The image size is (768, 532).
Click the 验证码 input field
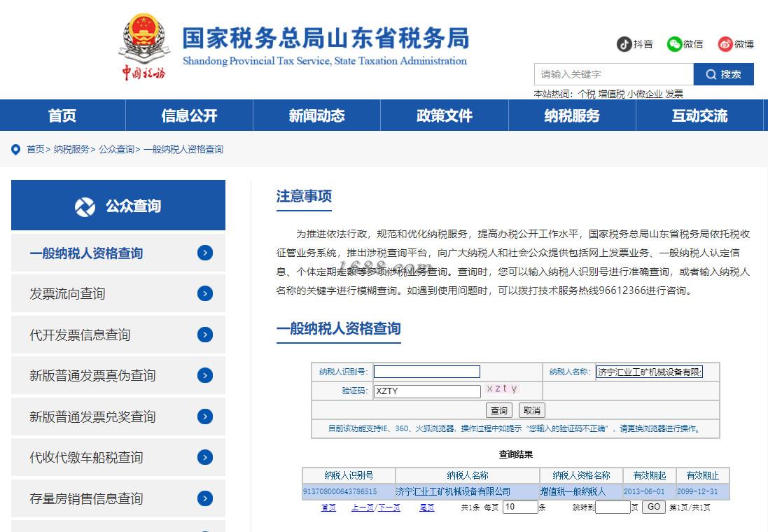(427, 391)
